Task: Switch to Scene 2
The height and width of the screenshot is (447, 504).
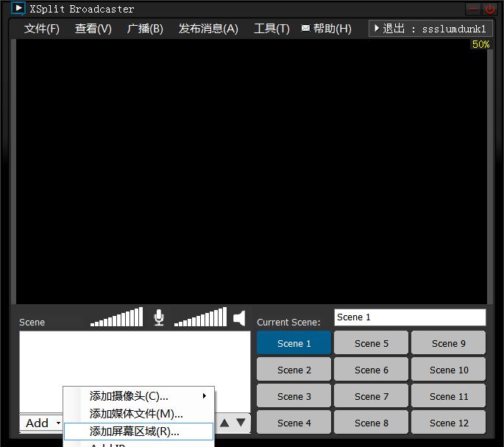Action: 294,370
